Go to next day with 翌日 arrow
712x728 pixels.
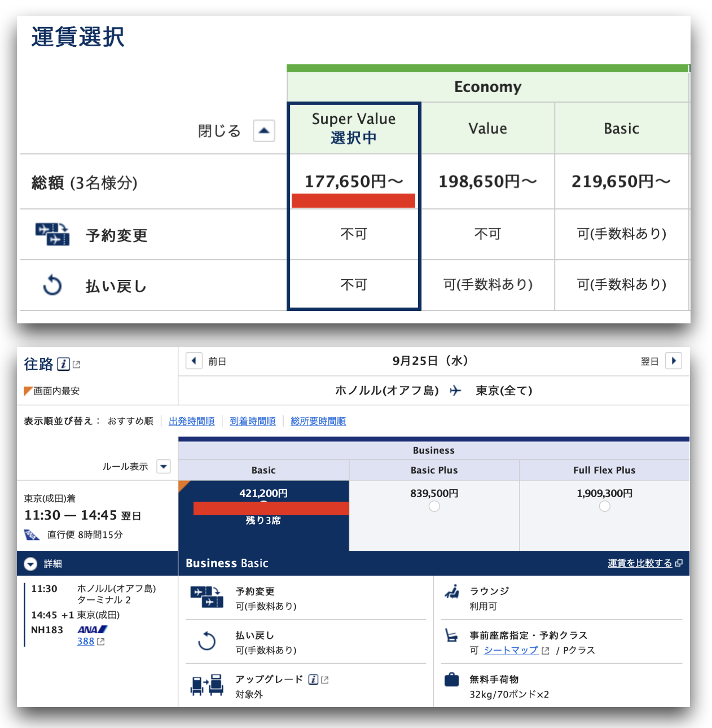click(x=674, y=361)
